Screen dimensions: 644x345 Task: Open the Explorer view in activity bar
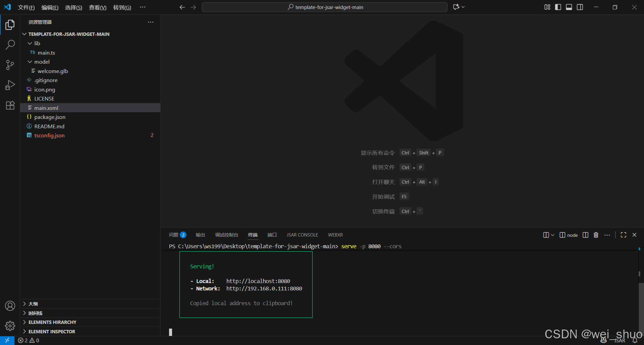pos(10,24)
